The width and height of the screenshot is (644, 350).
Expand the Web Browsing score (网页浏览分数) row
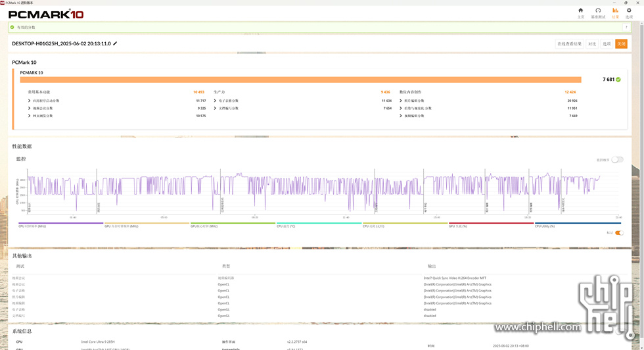coord(29,116)
